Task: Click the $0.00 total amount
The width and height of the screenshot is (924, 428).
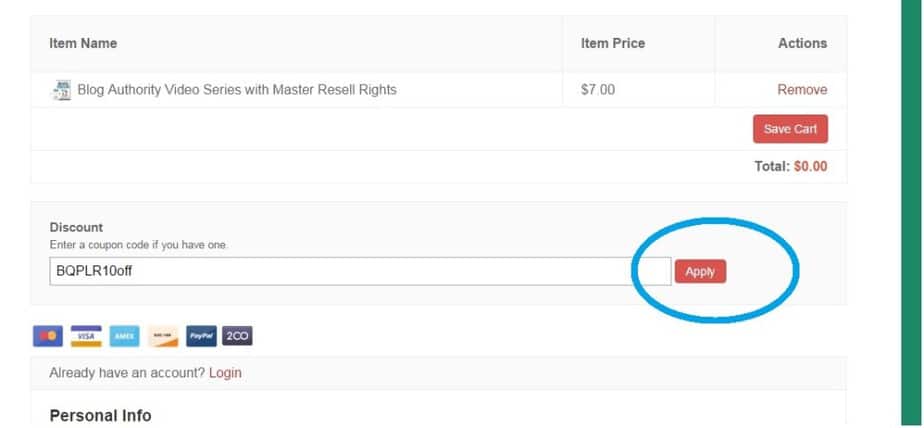Action: coord(810,166)
